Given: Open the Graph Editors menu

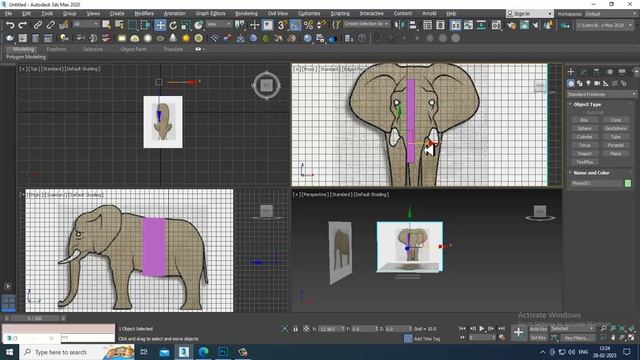Looking at the screenshot, I should 210,13.
